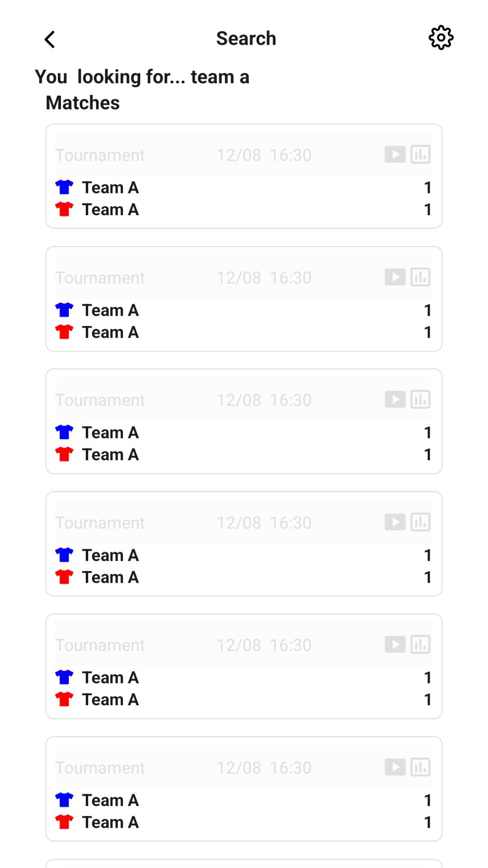Open the Tournament header of the fifth match
This screenshot has width=488, height=868.
click(x=100, y=645)
